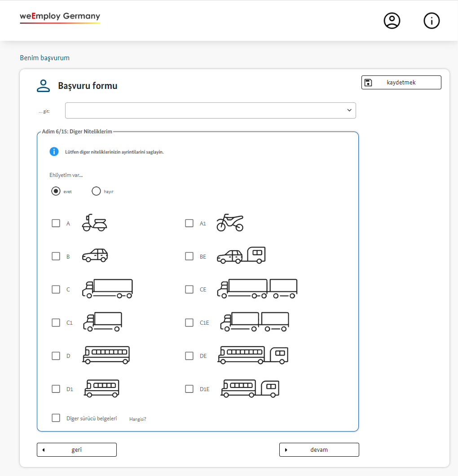The image size is (458, 476).
Task: Enable the license C checkbox
Action: click(x=56, y=289)
